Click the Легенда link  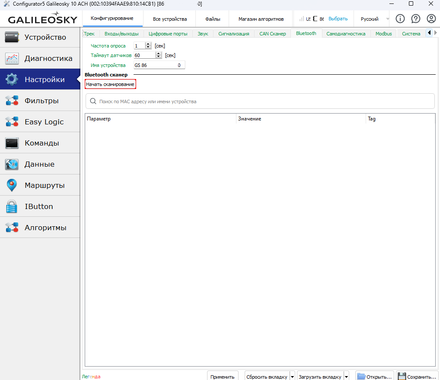91,377
